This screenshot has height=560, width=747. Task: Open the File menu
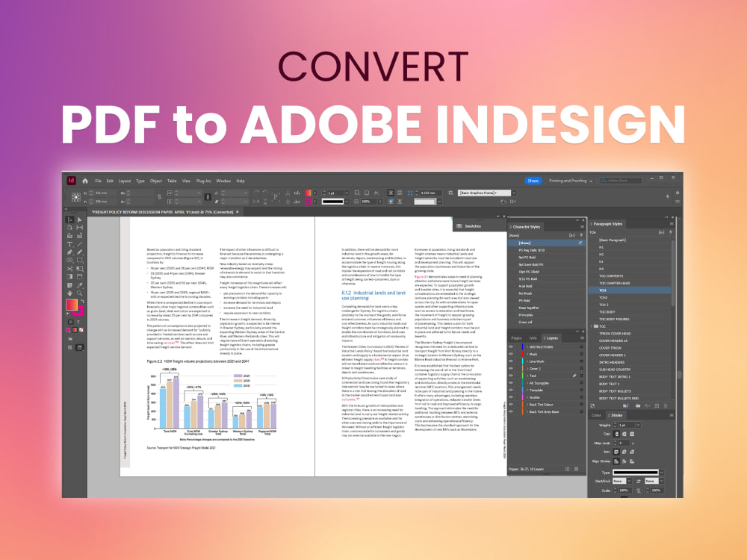pyautogui.click(x=98, y=181)
